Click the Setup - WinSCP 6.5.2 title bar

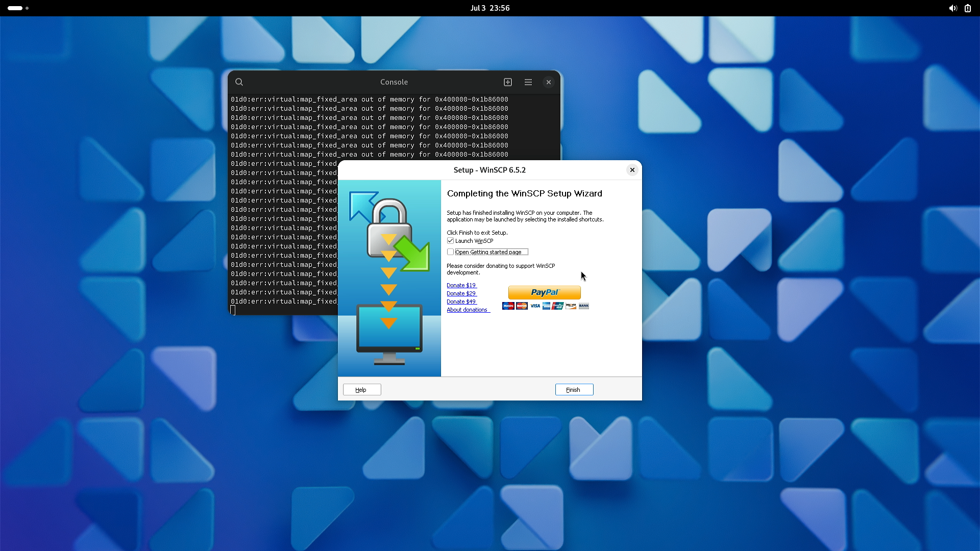(x=489, y=170)
